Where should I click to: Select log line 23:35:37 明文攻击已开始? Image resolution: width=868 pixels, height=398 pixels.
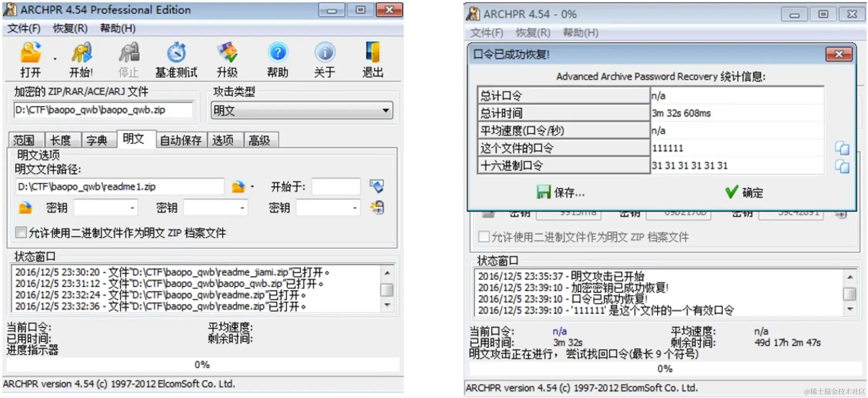click(x=561, y=276)
